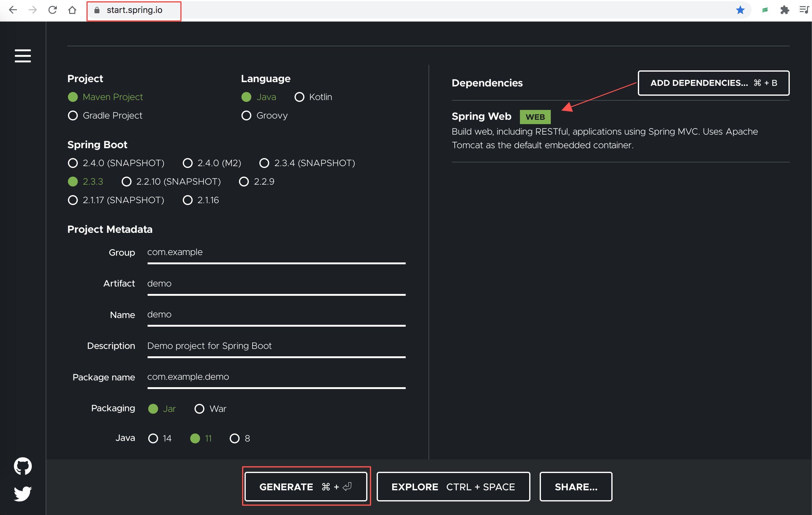The width and height of the screenshot is (812, 515).
Task: Click the Artifact input field
Action: (x=276, y=283)
